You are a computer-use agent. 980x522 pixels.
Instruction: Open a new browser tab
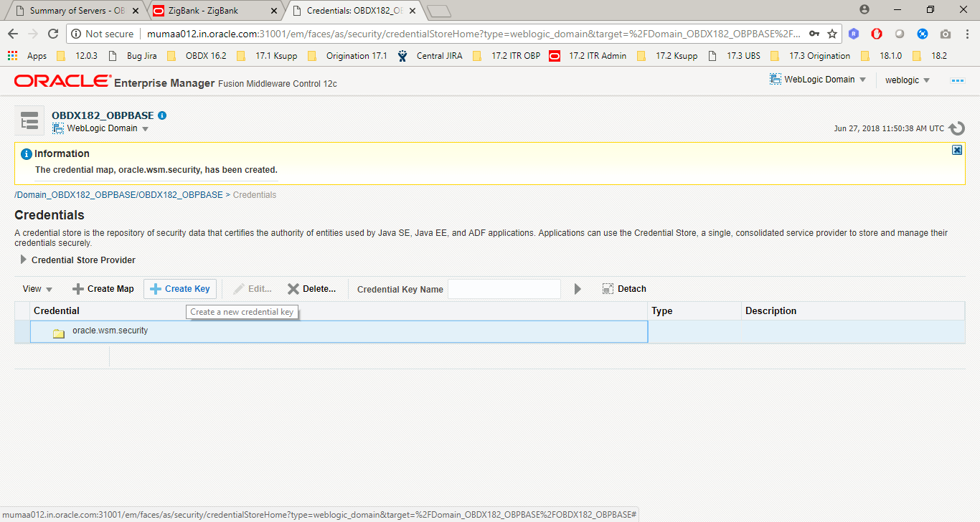click(438, 11)
